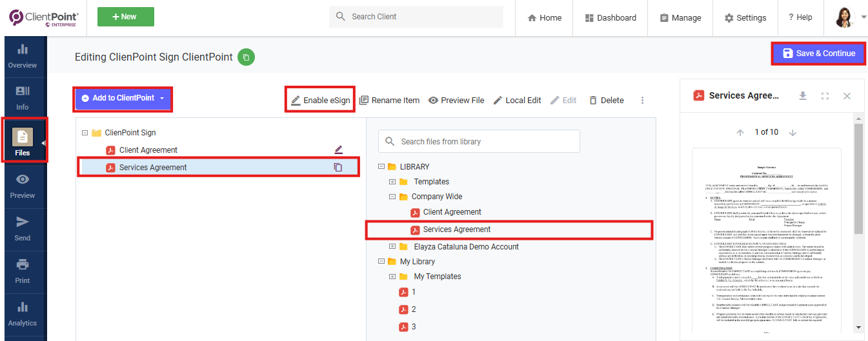
Task: Collapse the ClienPoint Sign folder
Action: click(x=85, y=133)
